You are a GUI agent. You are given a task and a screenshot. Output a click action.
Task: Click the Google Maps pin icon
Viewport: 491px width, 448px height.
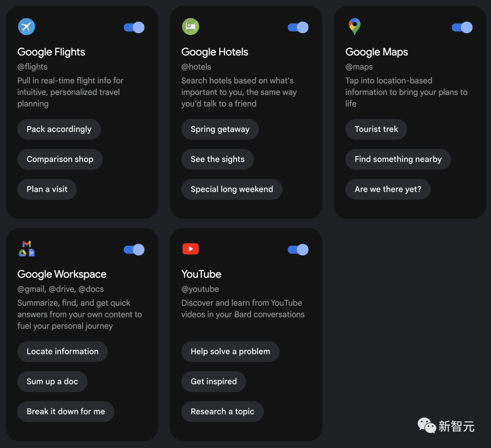[355, 27]
